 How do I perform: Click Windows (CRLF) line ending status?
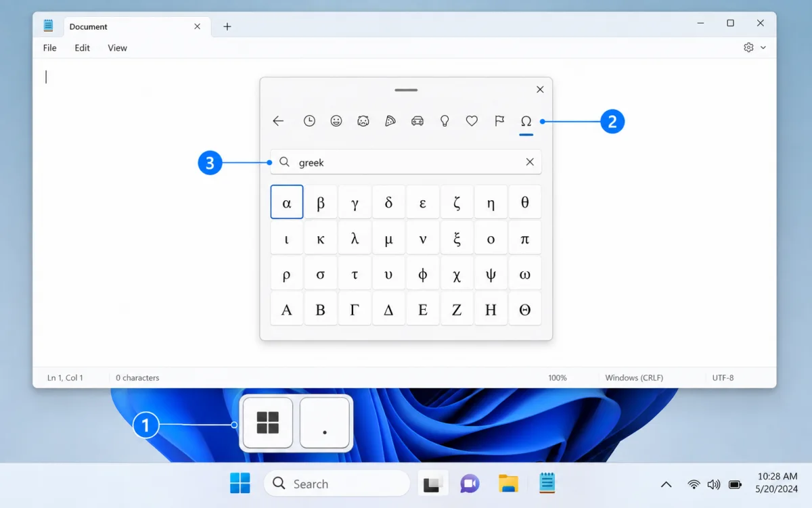coord(634,377)
